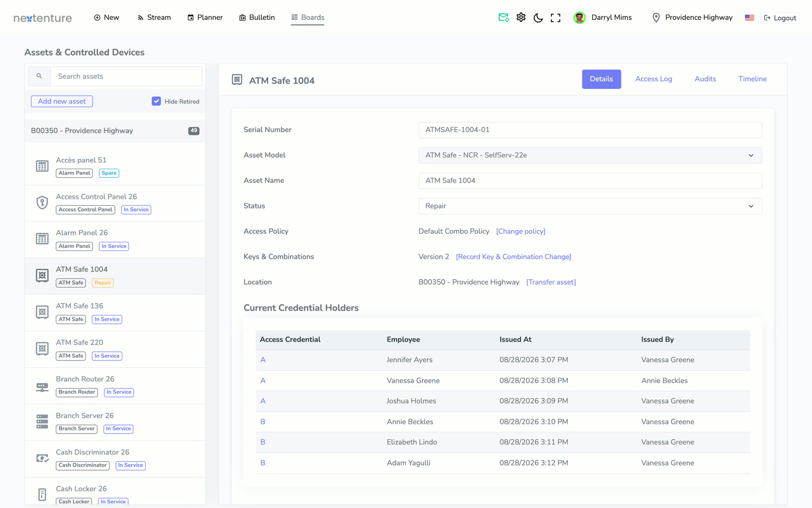Select ATM Safe 220 in asset list
812x508 pixels.
[x=115, y=349]
